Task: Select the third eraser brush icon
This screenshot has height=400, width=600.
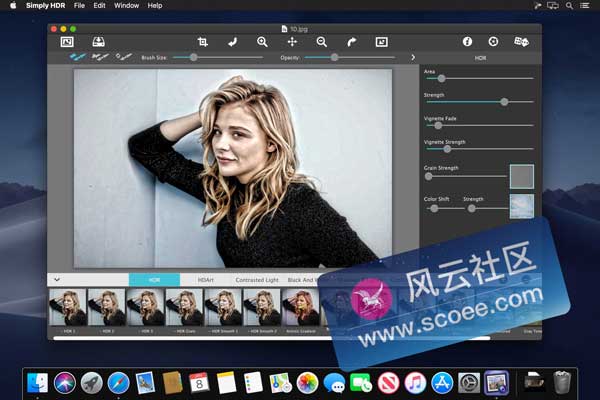Action: (x=124, y=58)
